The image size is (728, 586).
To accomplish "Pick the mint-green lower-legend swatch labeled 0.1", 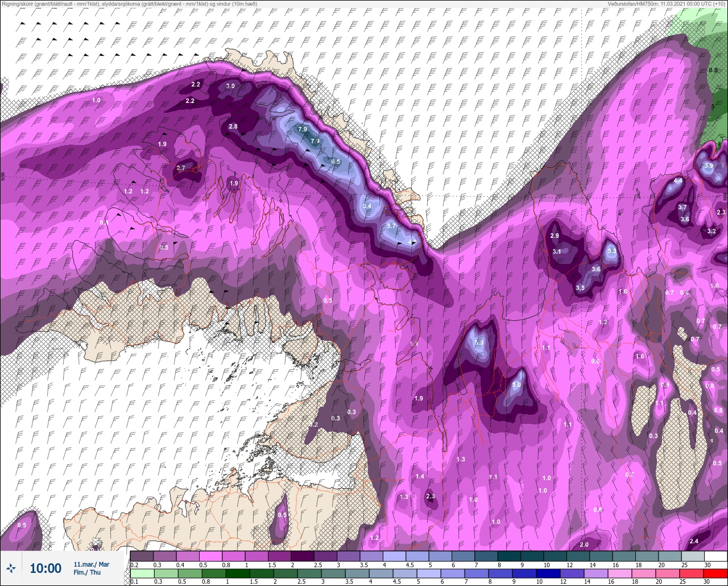I will pyautogui.click(x=142, y=573).
